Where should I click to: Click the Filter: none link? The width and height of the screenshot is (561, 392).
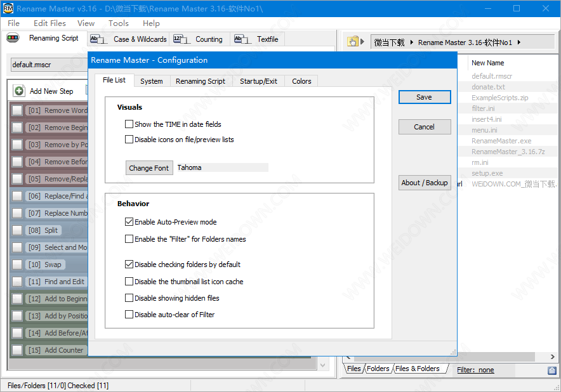click(475, 370)
